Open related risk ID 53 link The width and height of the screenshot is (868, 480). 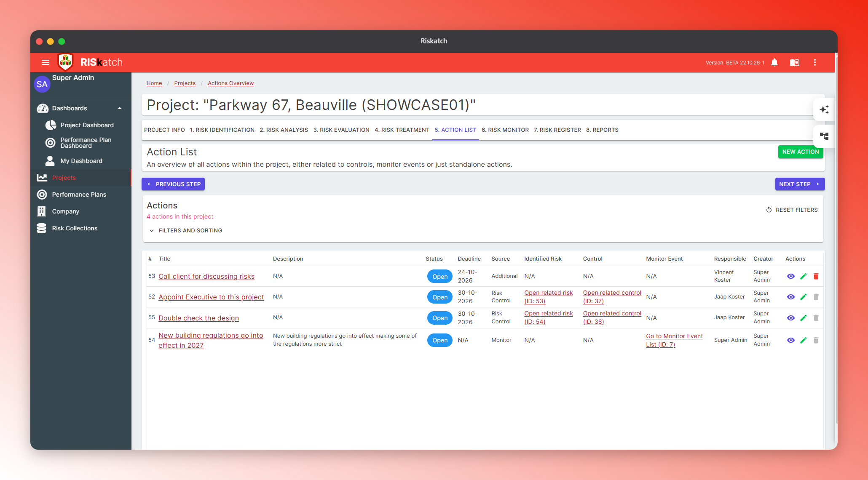pos(549,297)
